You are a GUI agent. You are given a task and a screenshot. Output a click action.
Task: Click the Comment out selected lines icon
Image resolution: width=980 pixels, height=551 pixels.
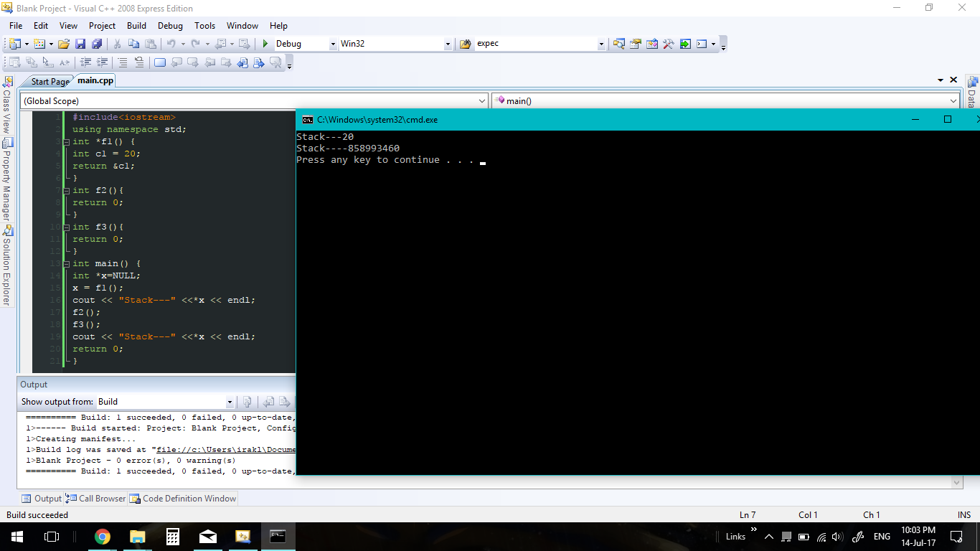[123, 62]
